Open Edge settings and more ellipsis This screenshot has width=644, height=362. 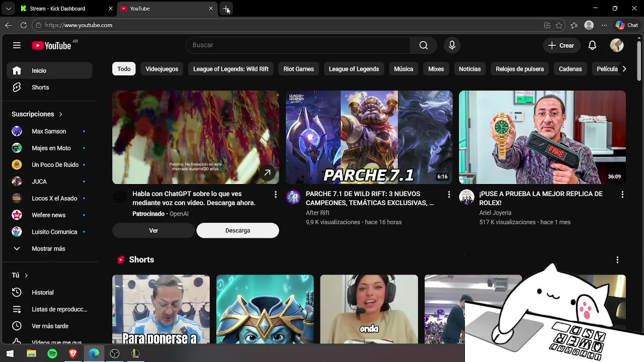click(604, 25)
